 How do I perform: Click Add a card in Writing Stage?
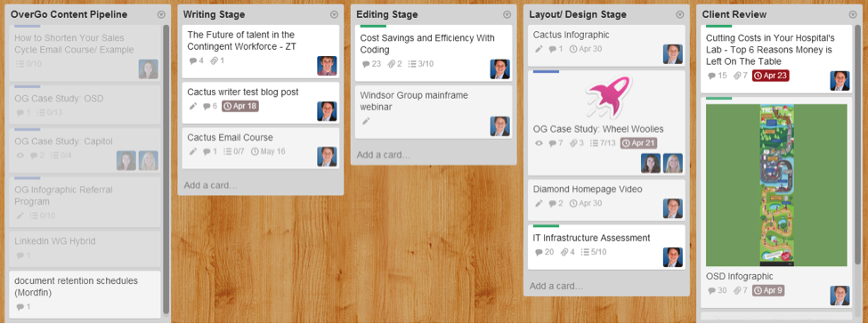210,185
